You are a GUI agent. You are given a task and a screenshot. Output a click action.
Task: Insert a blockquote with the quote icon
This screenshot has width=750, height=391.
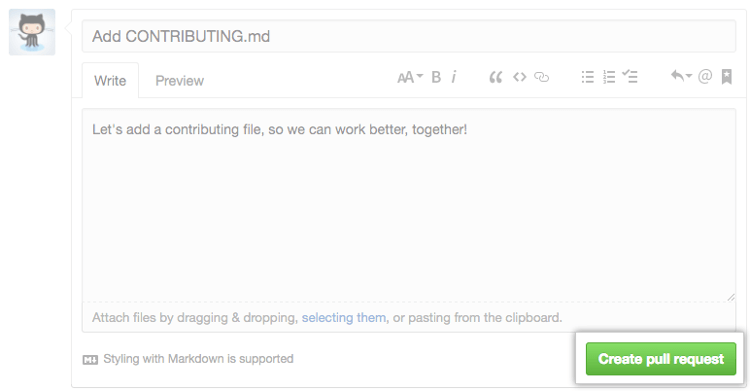pyautogui.click(x=496, y=77)
